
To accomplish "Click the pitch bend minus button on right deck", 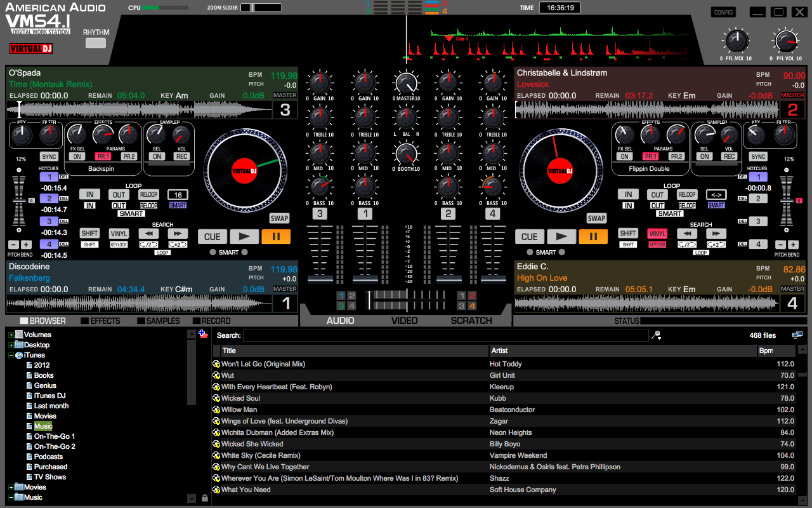I will pos(781,244).
